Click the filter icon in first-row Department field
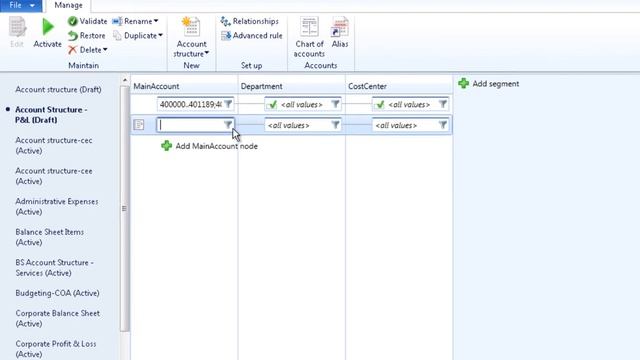This screenshot has width=640, height=360. coord(335,104)
